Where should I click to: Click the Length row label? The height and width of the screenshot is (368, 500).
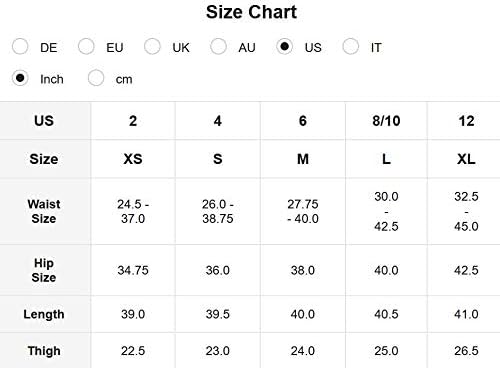[44, 314]
